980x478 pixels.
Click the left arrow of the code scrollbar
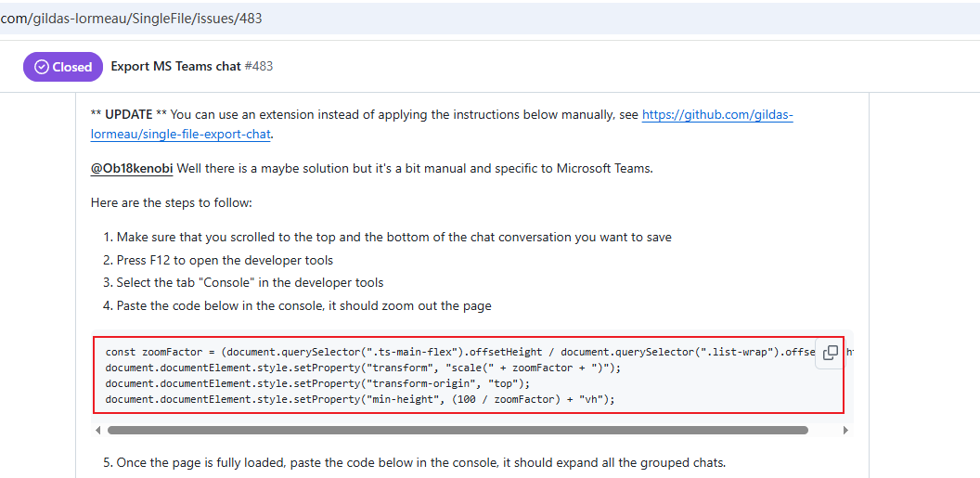tap(97, 431)
